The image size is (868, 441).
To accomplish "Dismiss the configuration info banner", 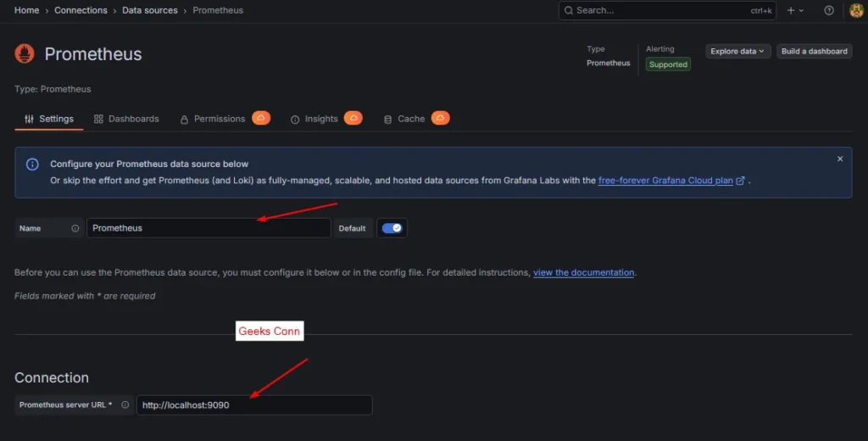I will coord(840,159).
